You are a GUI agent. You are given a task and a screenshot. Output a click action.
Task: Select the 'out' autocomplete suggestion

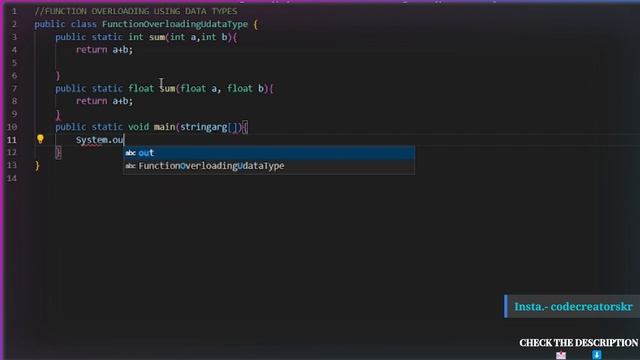pyautogui.click(x=269, y=153)
